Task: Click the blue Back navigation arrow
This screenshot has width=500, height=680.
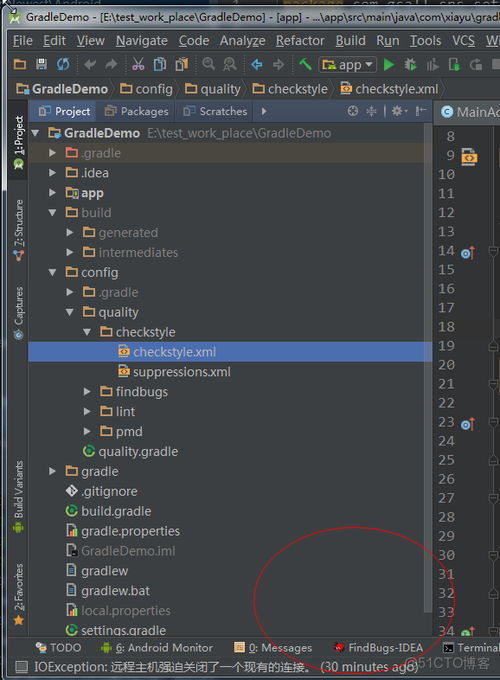Action: tap(257, 65)
